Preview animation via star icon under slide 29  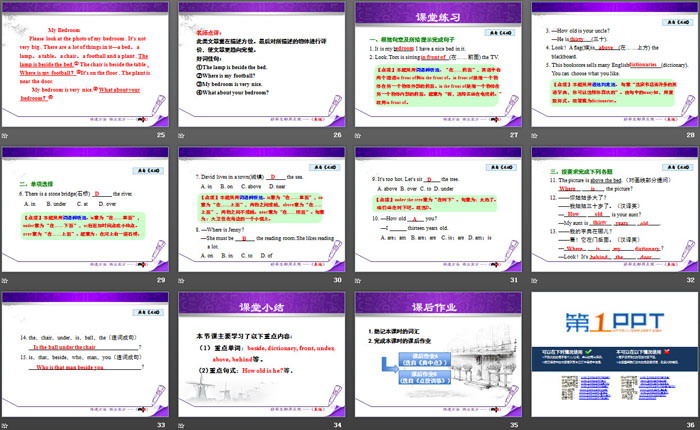[4, 280]
